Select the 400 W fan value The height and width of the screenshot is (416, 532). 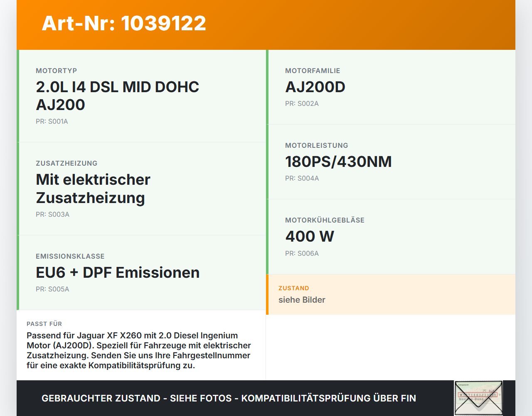click(310, 236)
